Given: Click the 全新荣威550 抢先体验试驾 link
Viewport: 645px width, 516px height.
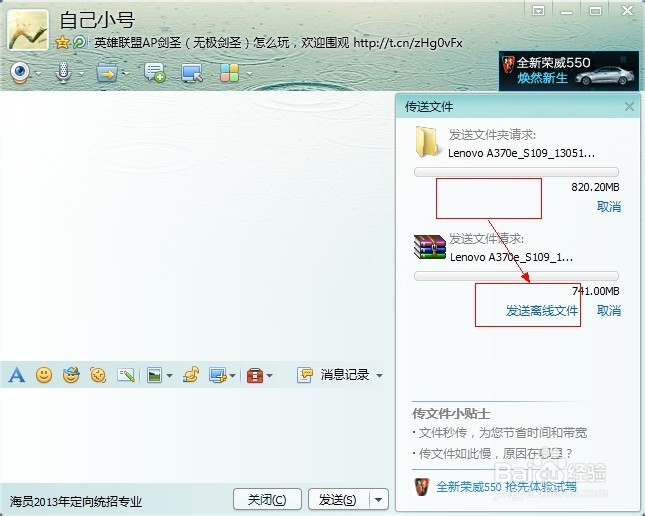Looking at the screenshot, I should [x=506, y=487].
